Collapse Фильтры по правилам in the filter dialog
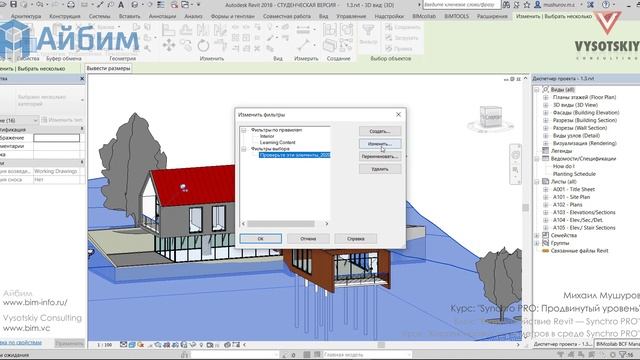 244,130
